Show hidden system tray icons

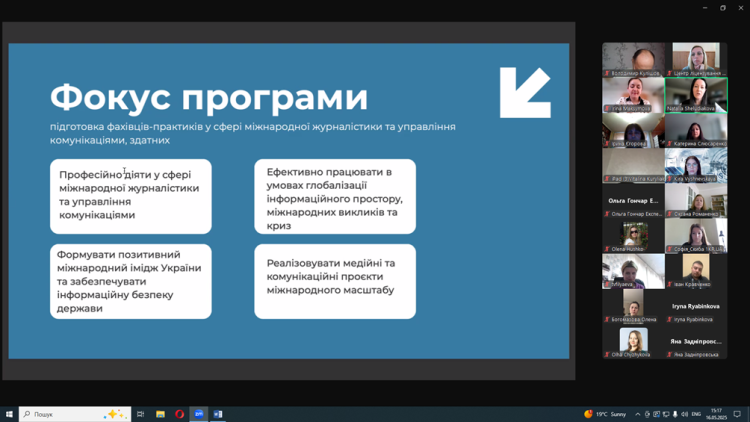638,414
